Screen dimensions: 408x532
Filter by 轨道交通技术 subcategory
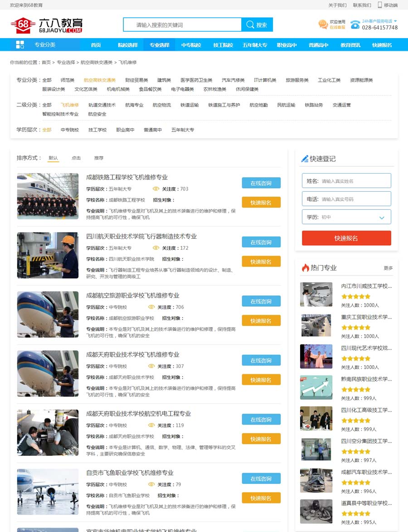point(102,105)
